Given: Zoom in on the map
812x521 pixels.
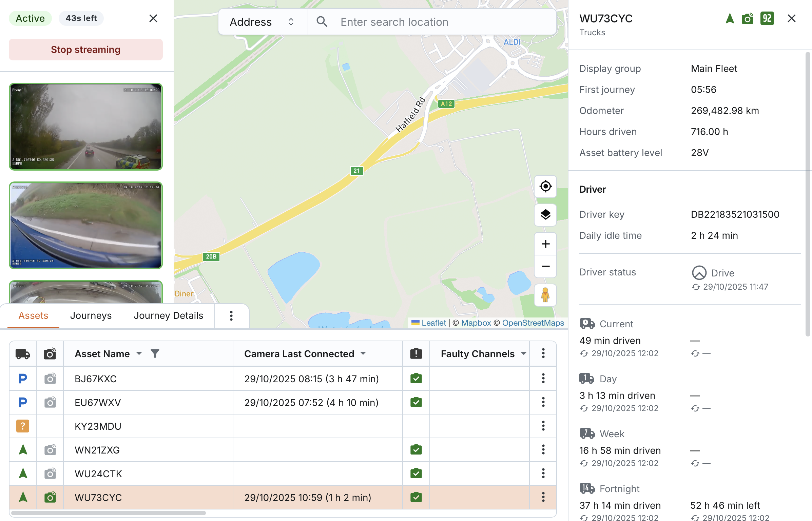Looking at the screenshot, I should [x=545, y=244].
